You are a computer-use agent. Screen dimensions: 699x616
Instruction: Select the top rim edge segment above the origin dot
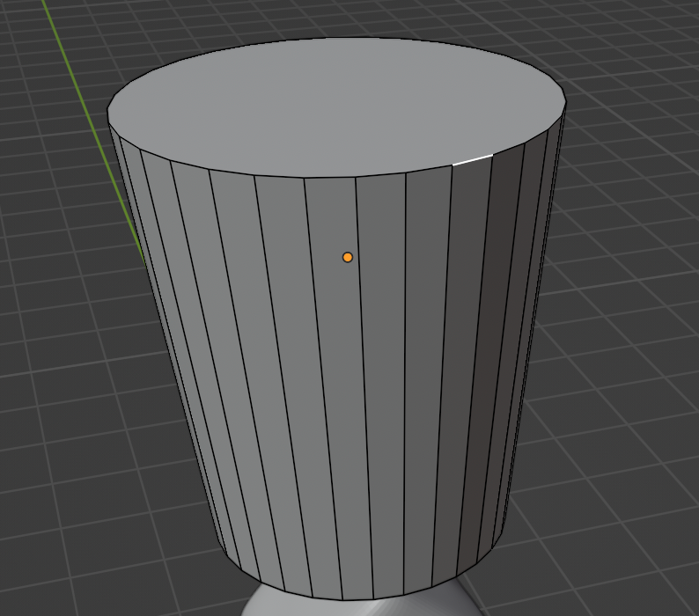coord(330,177)
